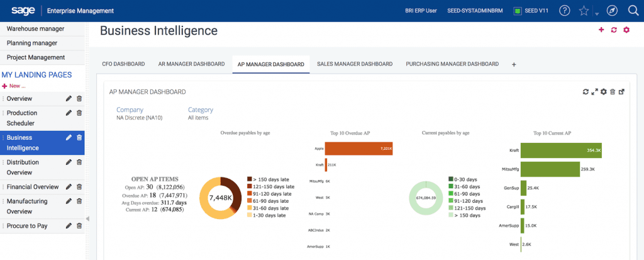Click the green SEED V11 square icon

click(x=518, y=11)
